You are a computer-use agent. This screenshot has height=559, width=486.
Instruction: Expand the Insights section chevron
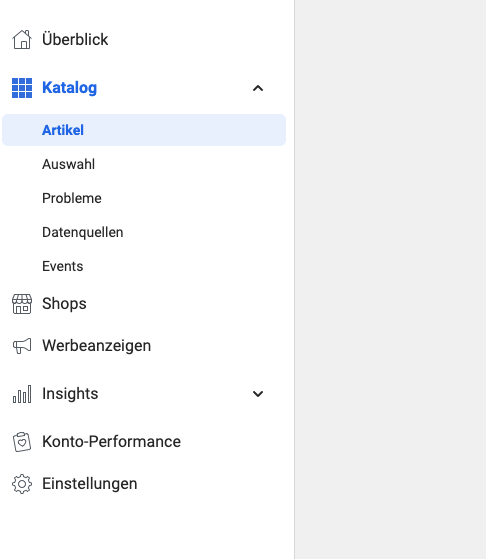coord(258,394)
